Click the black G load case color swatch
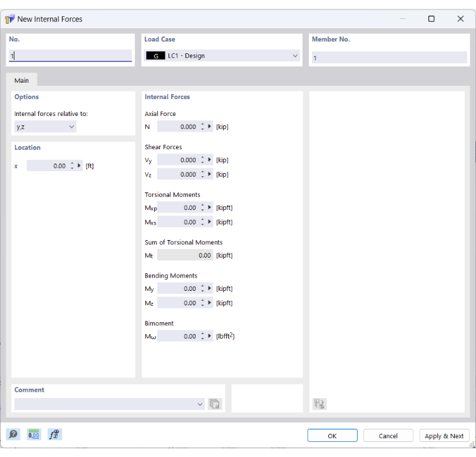476x457 pixels. coord(156,56)
